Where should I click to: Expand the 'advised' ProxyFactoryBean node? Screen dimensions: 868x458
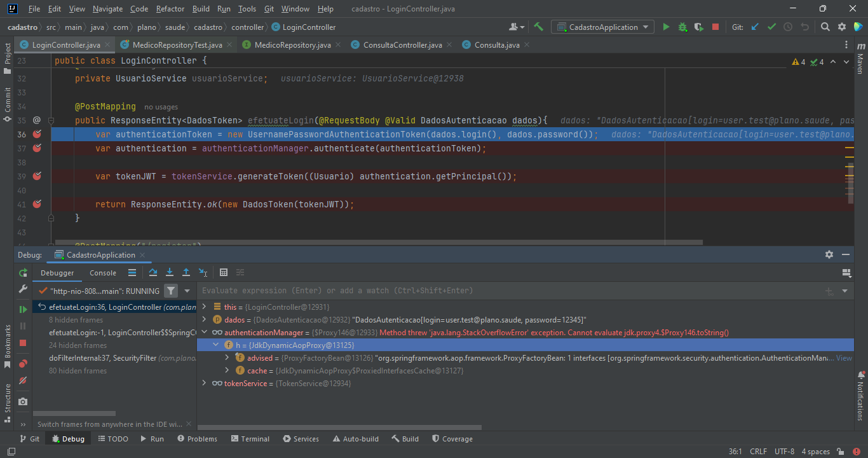(227, 358)
